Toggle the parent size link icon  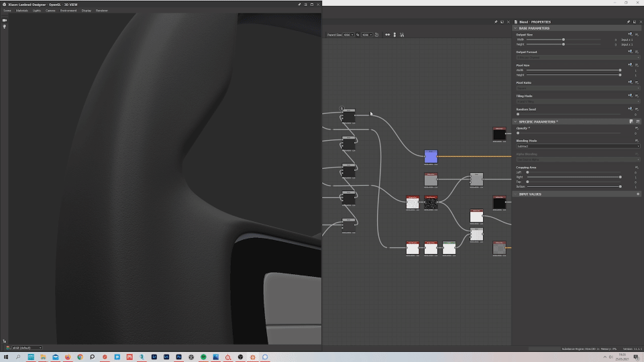coord(358,35)
